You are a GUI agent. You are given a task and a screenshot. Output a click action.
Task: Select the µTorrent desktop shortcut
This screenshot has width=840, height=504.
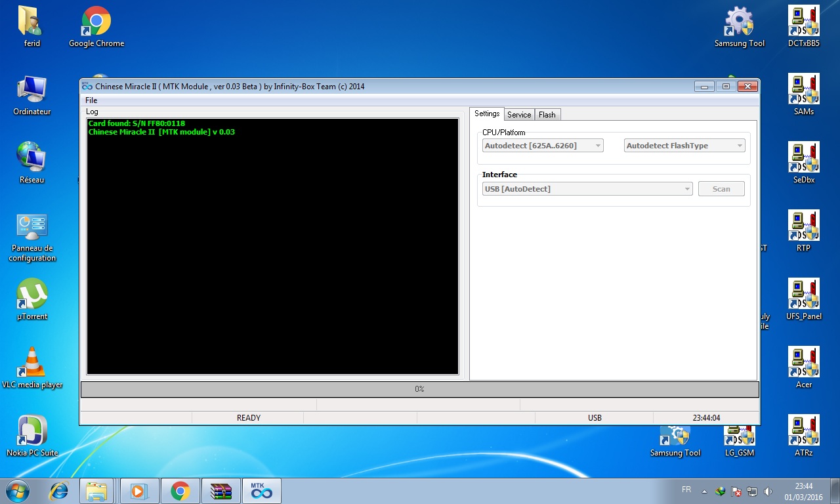[x=31, y=300]
